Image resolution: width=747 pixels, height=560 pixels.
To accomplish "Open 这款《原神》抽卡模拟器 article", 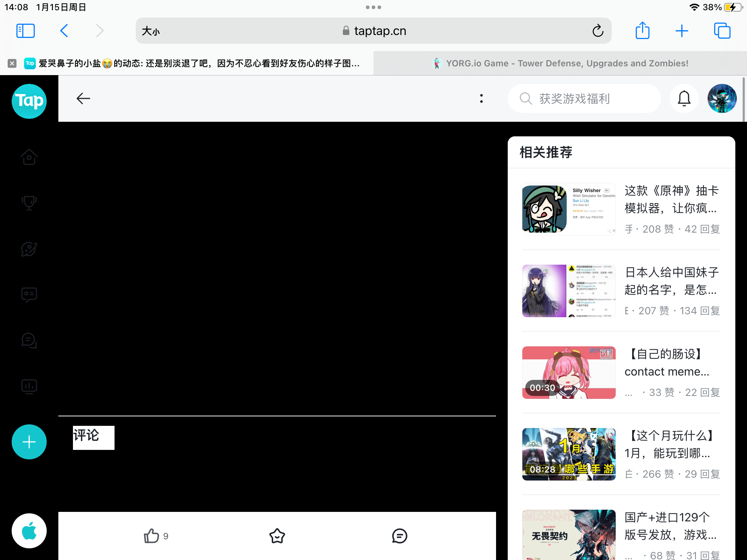I will (x=672, y=199).
